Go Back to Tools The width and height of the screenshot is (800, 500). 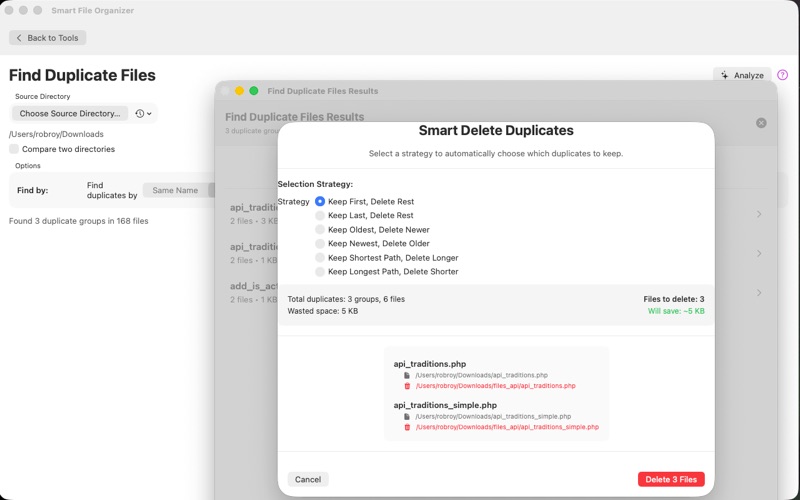tap(47, 38)
